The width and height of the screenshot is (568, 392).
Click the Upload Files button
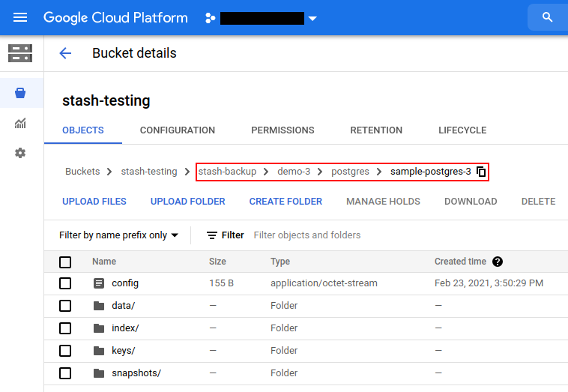pos(94,202)
